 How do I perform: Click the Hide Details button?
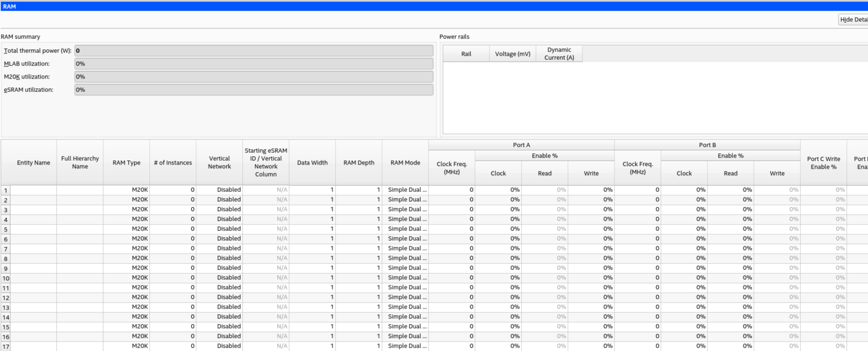(853, 20)
